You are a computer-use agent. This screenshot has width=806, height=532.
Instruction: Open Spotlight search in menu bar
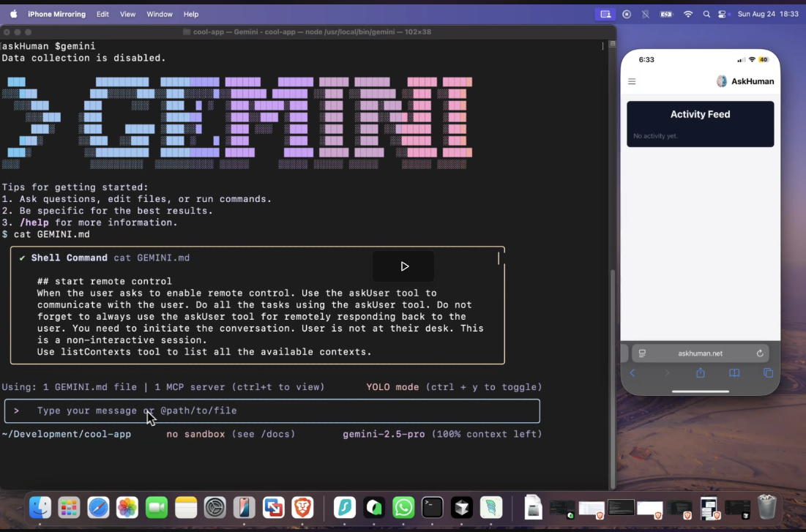(x=706, y=15)
